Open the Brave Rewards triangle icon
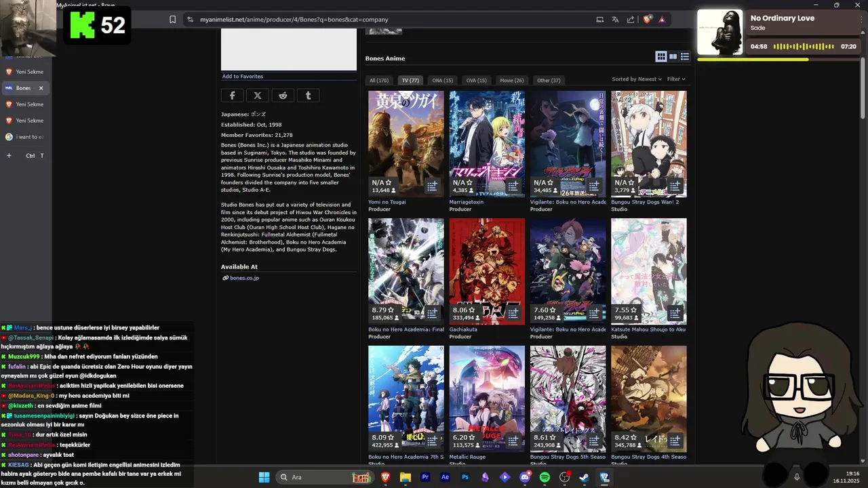Viewport: 868px width, 488px height. coord(662,20)
